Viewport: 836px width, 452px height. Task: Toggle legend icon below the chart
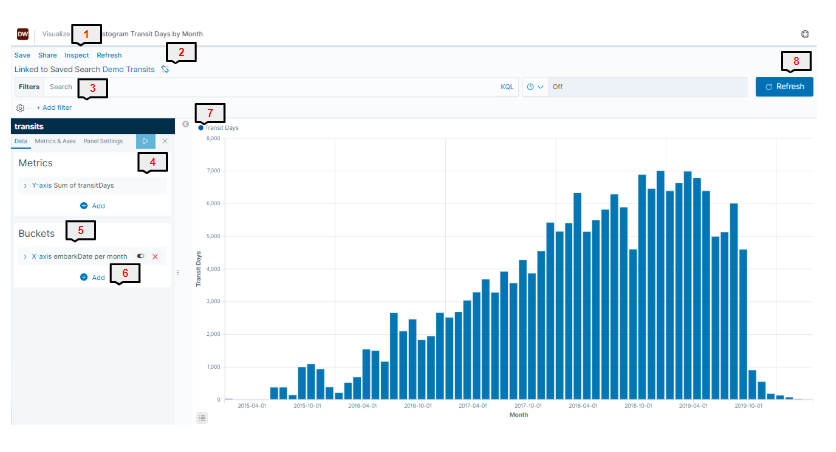click(202, 418)
